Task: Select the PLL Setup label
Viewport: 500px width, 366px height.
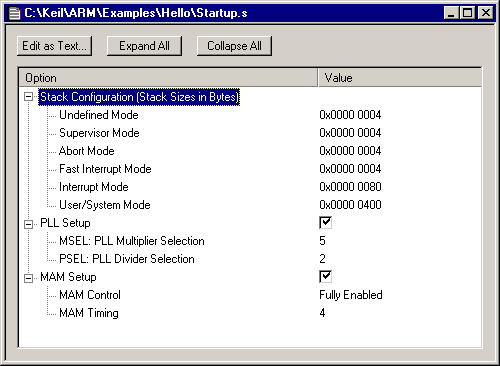Action: click(65, 223)
